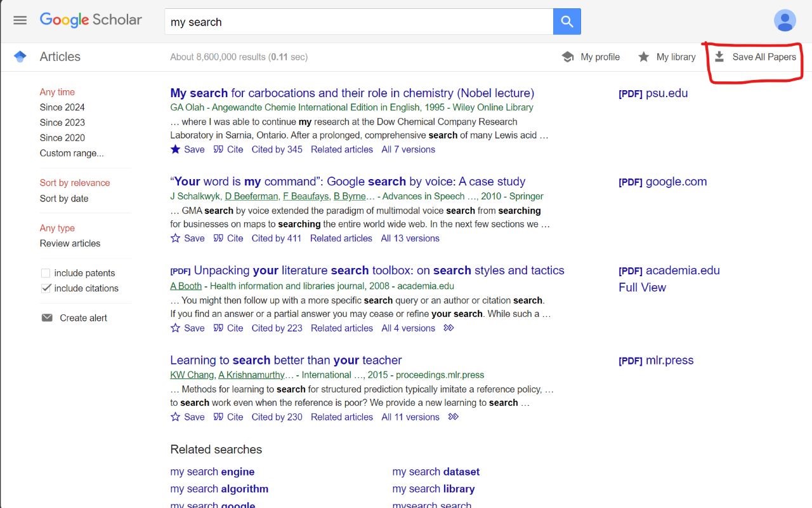Select Sort by relevance

click(75, 183)
